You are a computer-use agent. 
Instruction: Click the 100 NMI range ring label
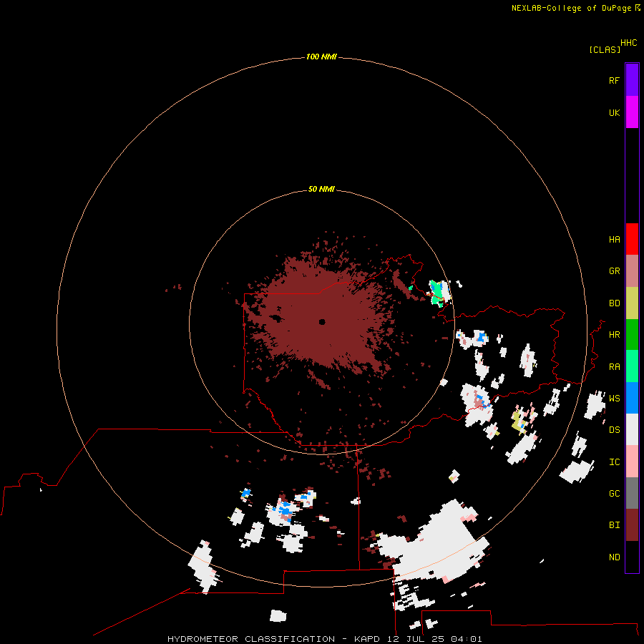pos(321,57)
